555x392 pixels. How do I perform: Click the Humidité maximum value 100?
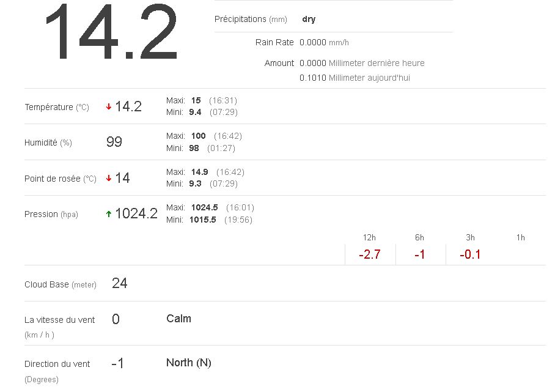(199, 136)
